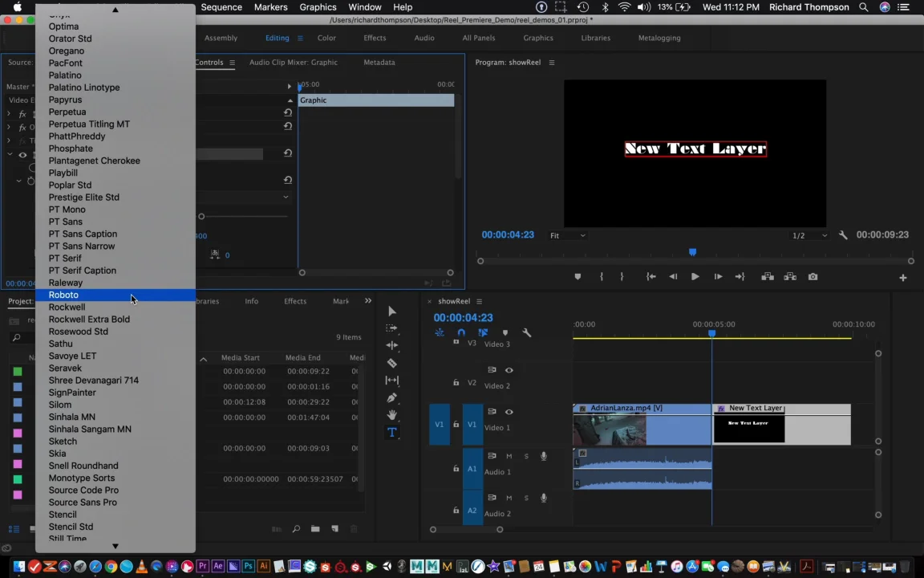Image resolution: width=924 pixels, height=578 pixels.
Task: Step forward one frame
Action: (718, 277)
